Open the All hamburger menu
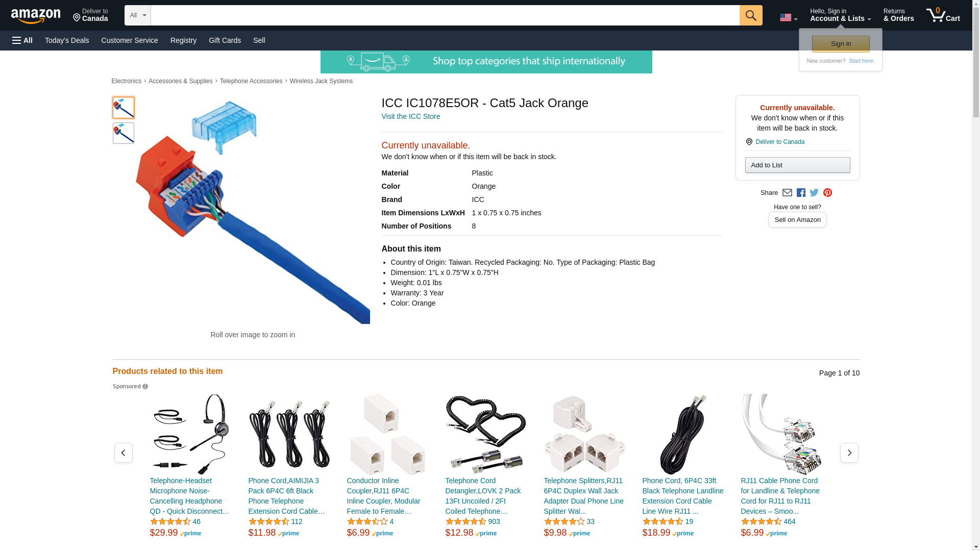Image resolution: width=980 pixels, height=551 pixels. click(22, 40)
